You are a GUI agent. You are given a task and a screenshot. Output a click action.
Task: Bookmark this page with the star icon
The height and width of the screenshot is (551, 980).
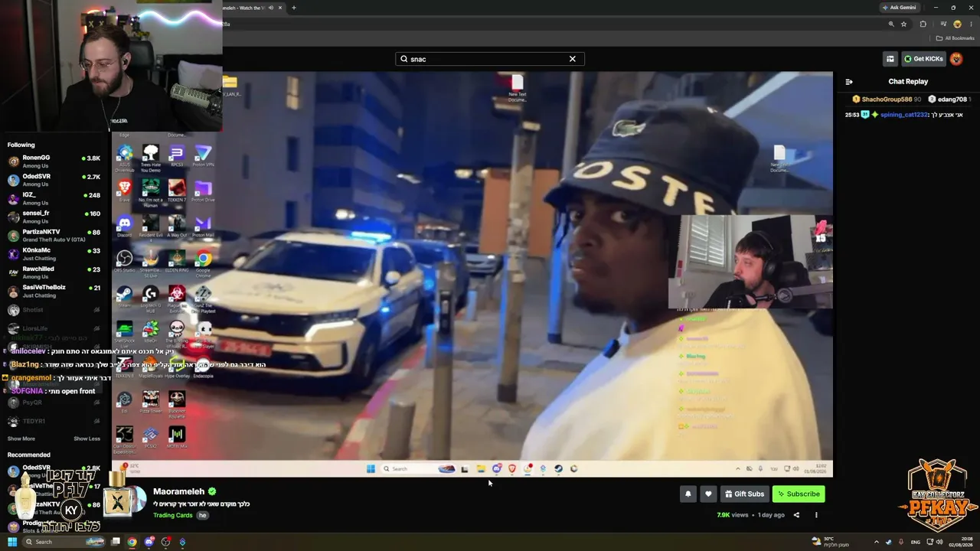[x=903, y=24]
